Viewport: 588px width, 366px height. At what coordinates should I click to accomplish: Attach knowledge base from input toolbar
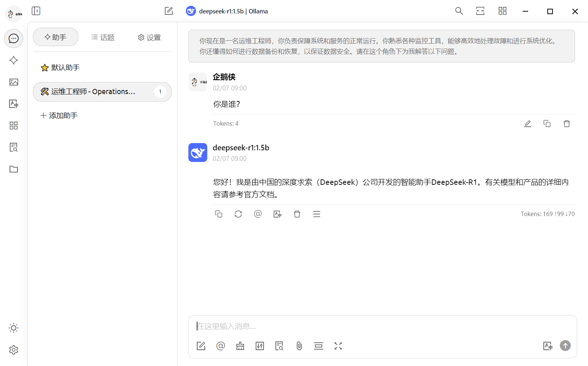coord(279,346)
